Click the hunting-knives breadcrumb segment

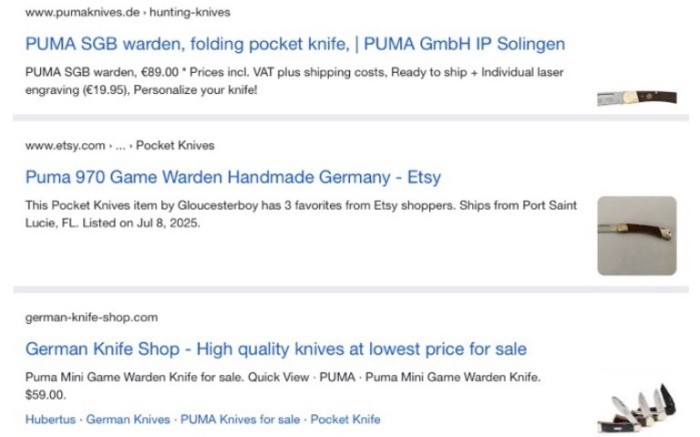click(x=190, y=12)
